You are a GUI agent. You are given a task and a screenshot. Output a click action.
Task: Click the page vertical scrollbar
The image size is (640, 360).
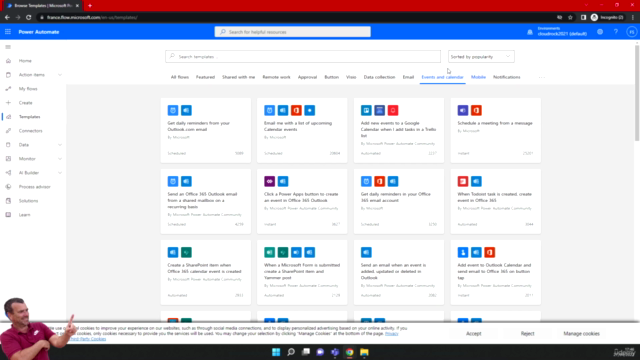637,92
